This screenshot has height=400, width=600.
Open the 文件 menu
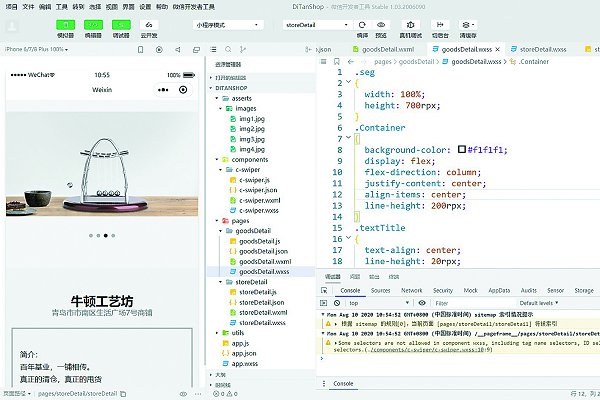tap(28, 7)
